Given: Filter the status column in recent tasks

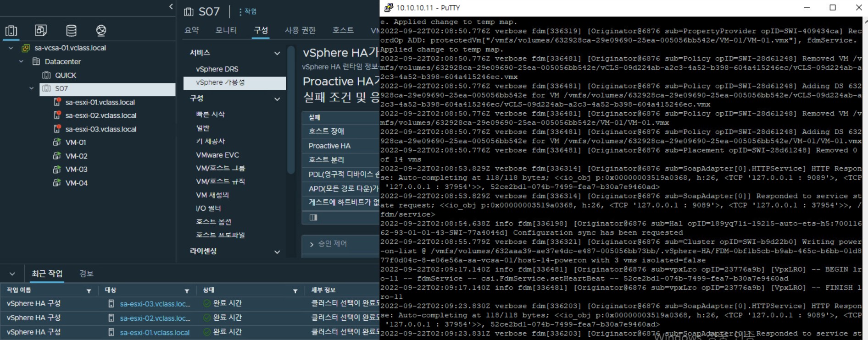Looking at the screenshot, I should point(295,291).
